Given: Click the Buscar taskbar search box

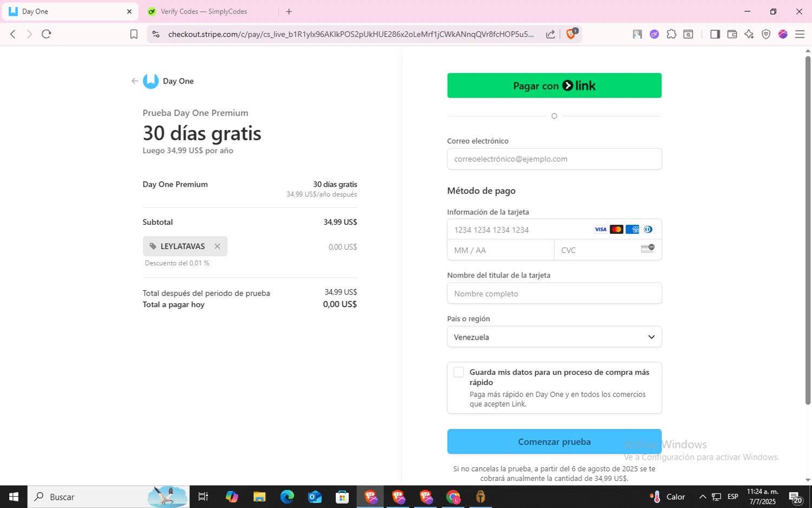Looking at the screenshot, I should click(108, 497).
